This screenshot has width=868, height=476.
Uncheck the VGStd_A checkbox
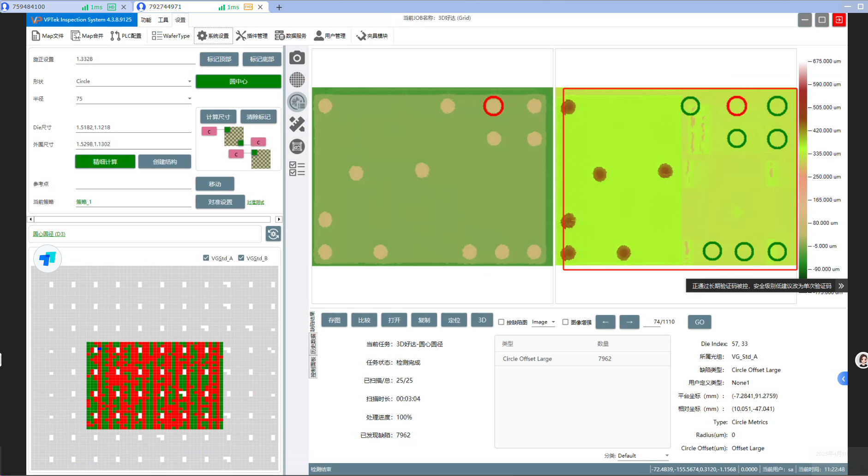coord(206,258)
